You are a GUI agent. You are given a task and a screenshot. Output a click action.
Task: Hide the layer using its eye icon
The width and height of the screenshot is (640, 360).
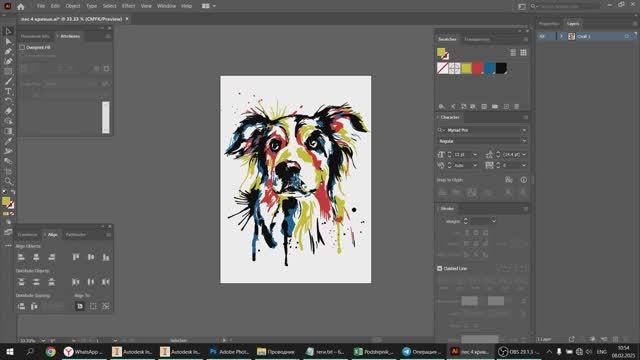click(x=542, y=36)
